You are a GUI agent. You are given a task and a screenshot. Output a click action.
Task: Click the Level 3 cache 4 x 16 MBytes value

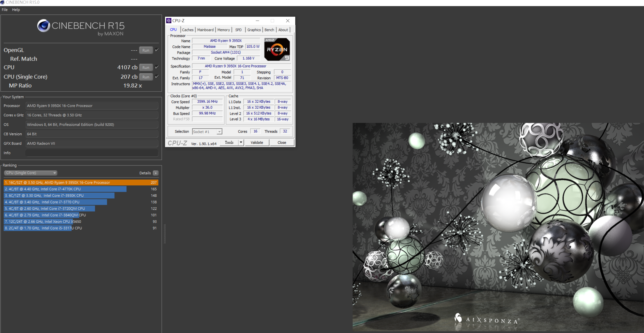[258, 119]
